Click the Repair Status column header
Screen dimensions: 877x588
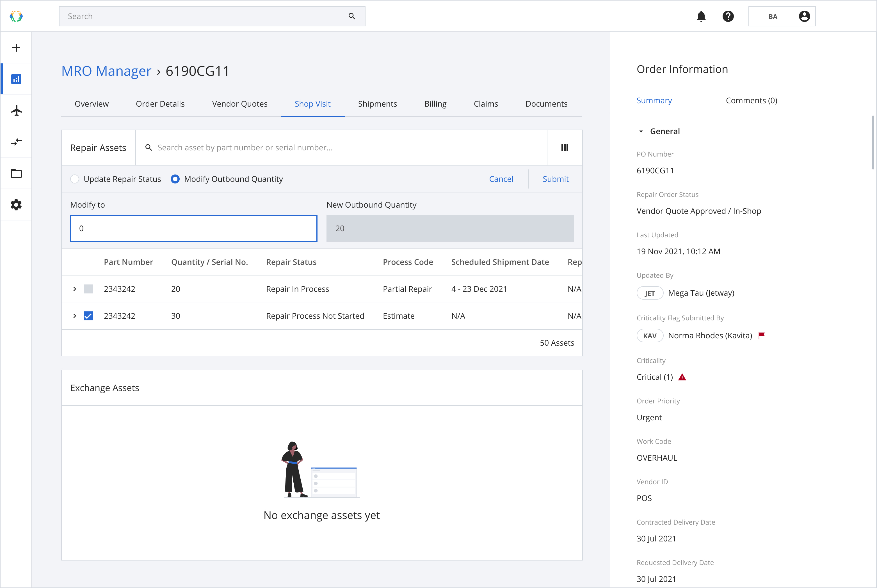coord(291,262)
